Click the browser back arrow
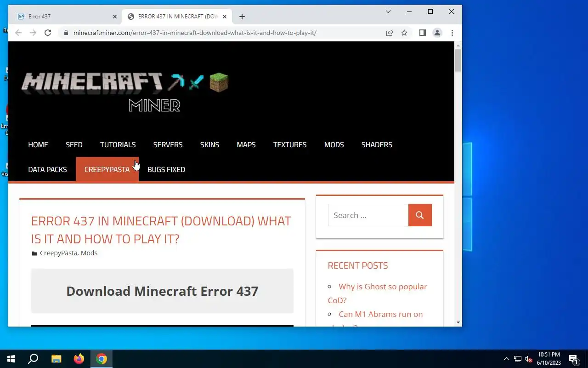 point(18,33)
